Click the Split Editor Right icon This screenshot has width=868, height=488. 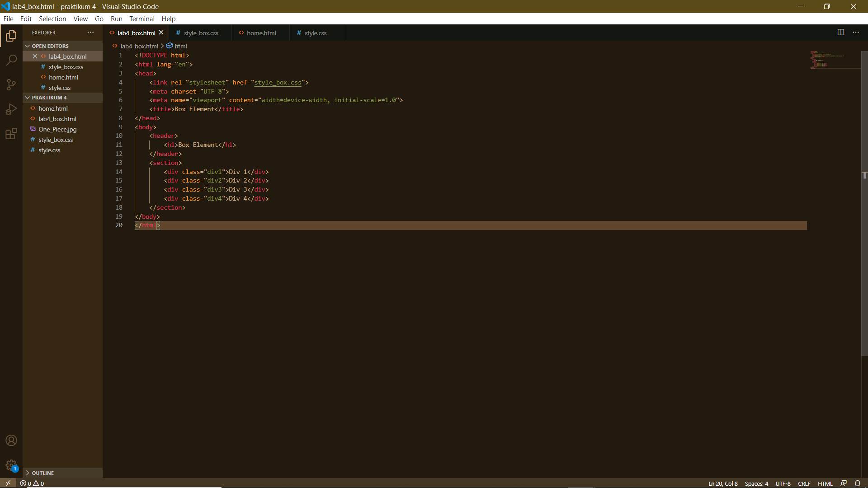[x=841, y=33]
